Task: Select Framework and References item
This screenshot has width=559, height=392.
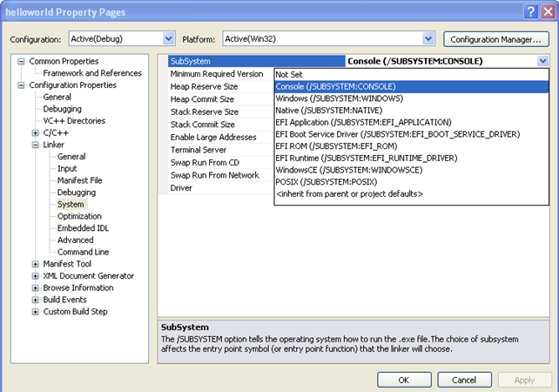Action: click(92, 73)
